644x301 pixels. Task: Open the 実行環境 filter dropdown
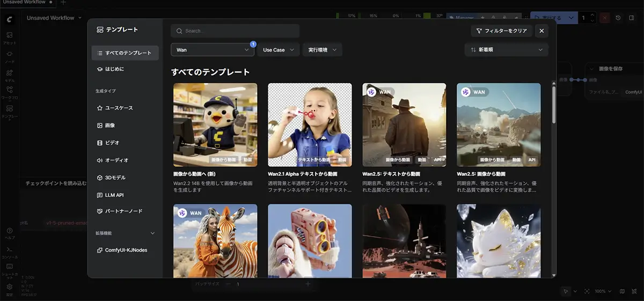(322, 50)
